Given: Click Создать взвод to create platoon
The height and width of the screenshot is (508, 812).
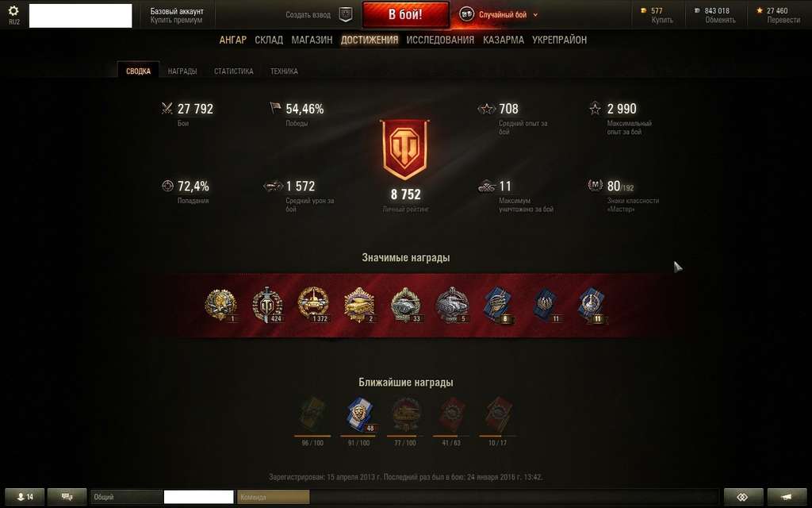Looking at the screenshot, I should point(308,14).
